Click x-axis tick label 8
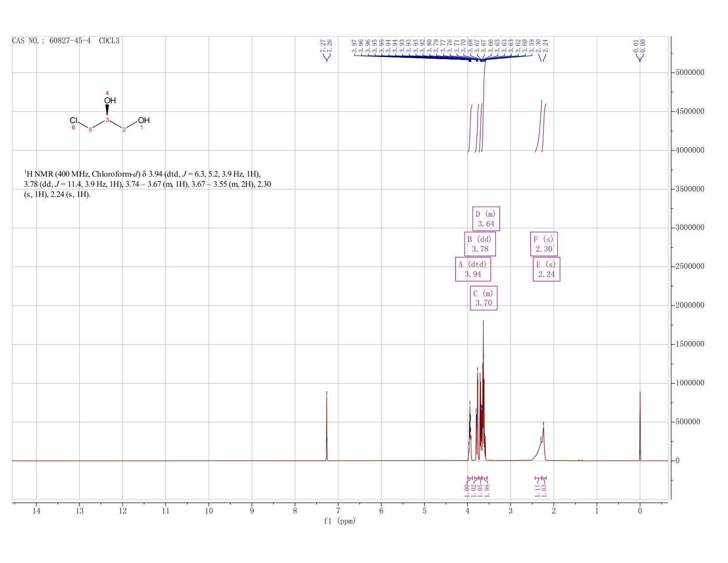 click(x=295, y=510)
